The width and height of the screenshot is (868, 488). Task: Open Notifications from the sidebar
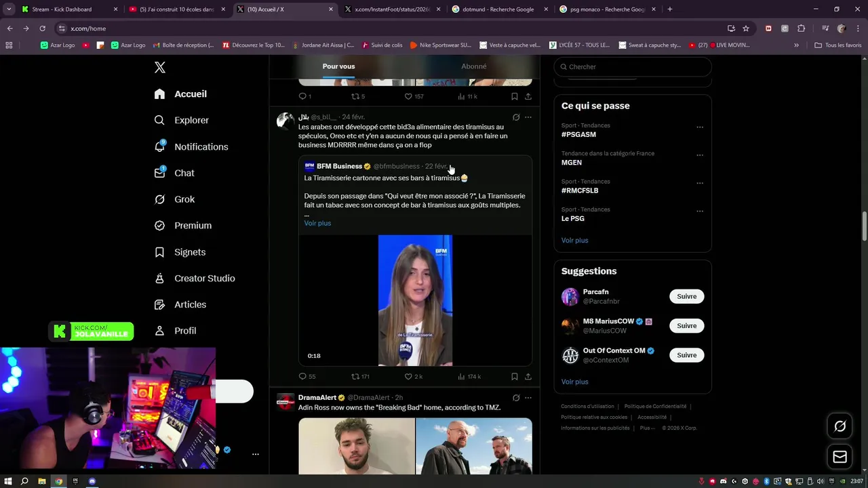coord(191,146)
